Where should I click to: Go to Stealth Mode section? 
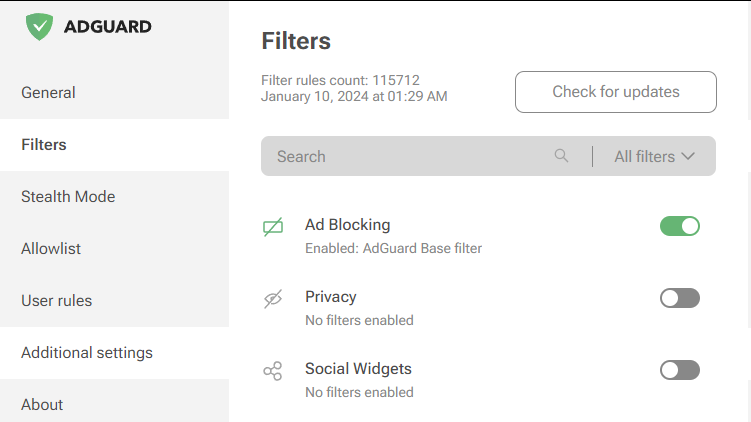[68, 196]
